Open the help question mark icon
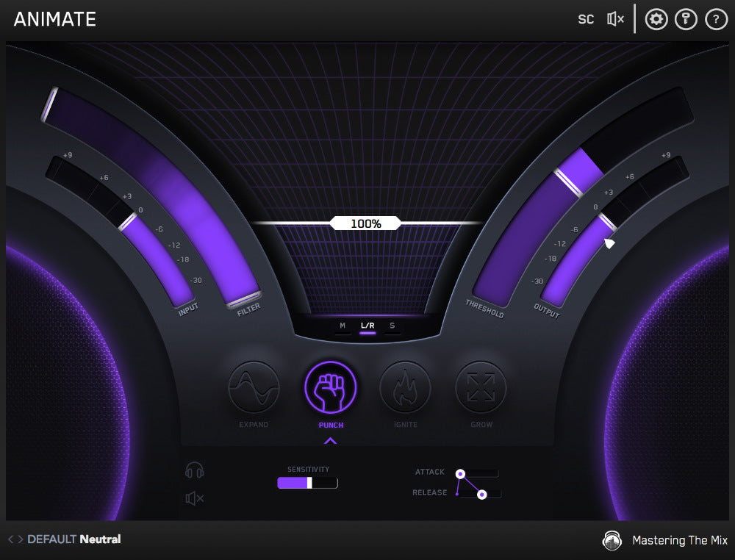 click(716, 19)
